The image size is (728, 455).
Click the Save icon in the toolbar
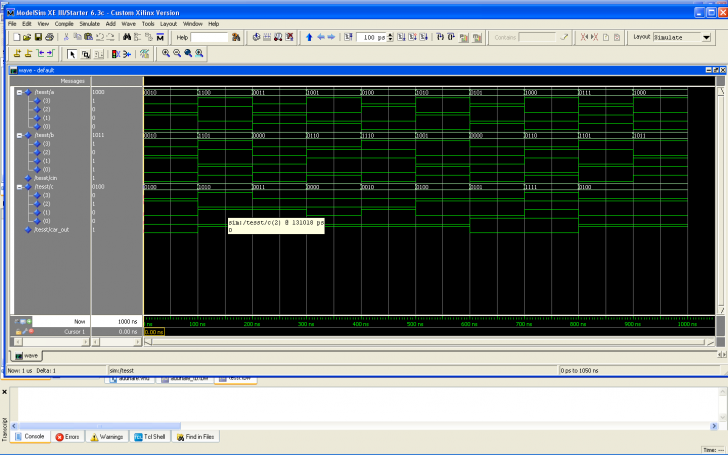tap(38, 37)
